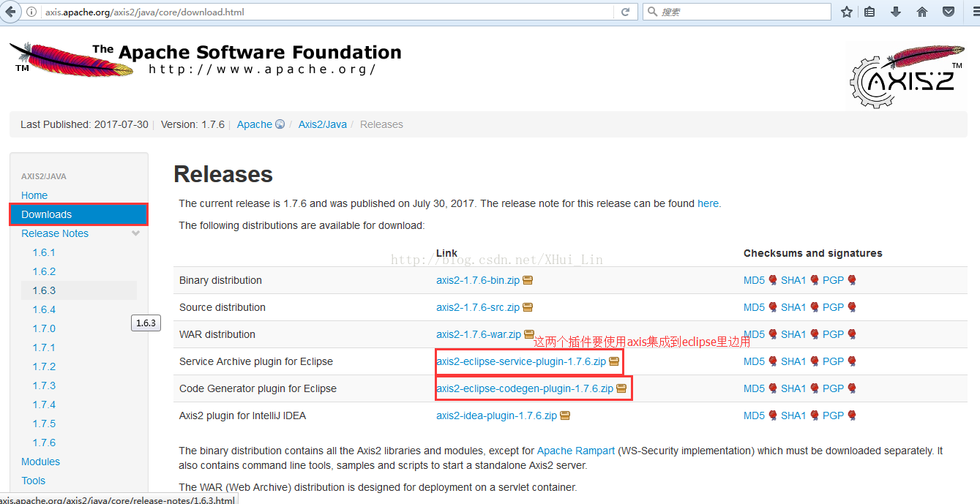Open 1.6.2 release notes
Screen dimensions: 980x504
pyautogui.click(x=44, y=271)
